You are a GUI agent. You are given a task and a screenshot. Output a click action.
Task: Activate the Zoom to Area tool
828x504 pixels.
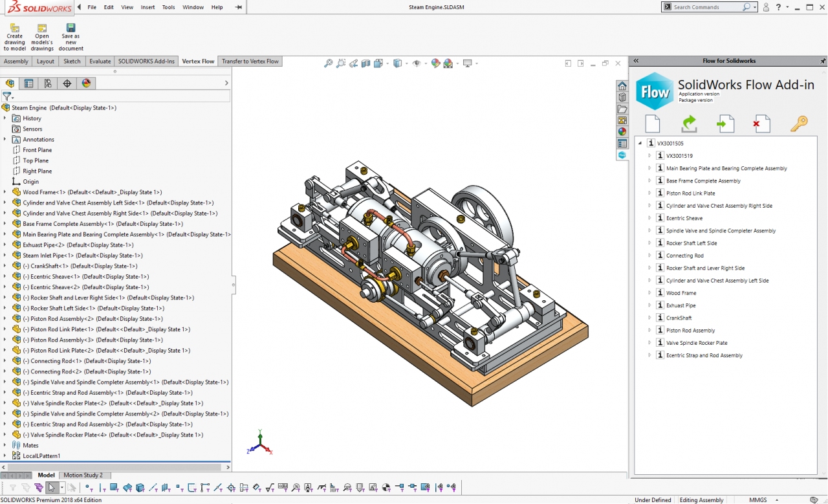tap(341, 64)
